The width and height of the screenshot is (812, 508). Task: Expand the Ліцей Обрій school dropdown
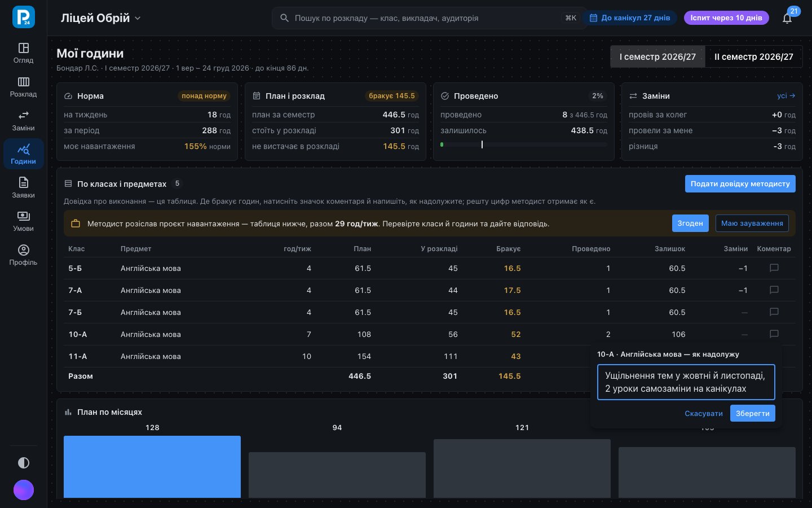click(101, 18)
